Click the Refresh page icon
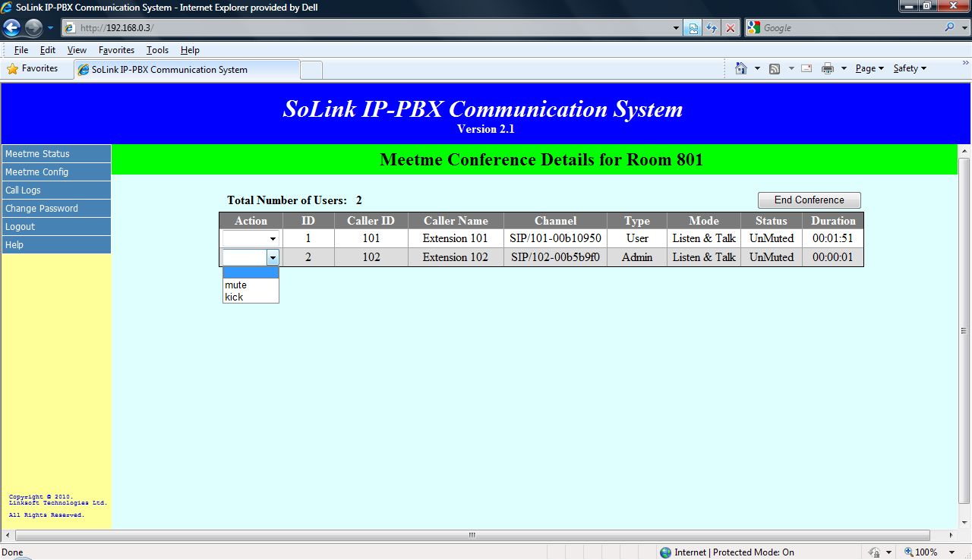The image size is (972, 560). 712,28
